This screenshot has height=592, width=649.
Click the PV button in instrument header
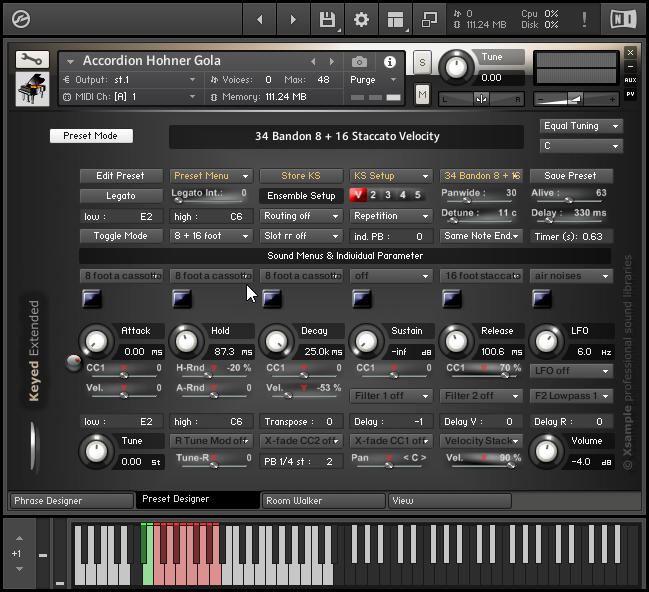pyautogui.click(x=630, y=94)
